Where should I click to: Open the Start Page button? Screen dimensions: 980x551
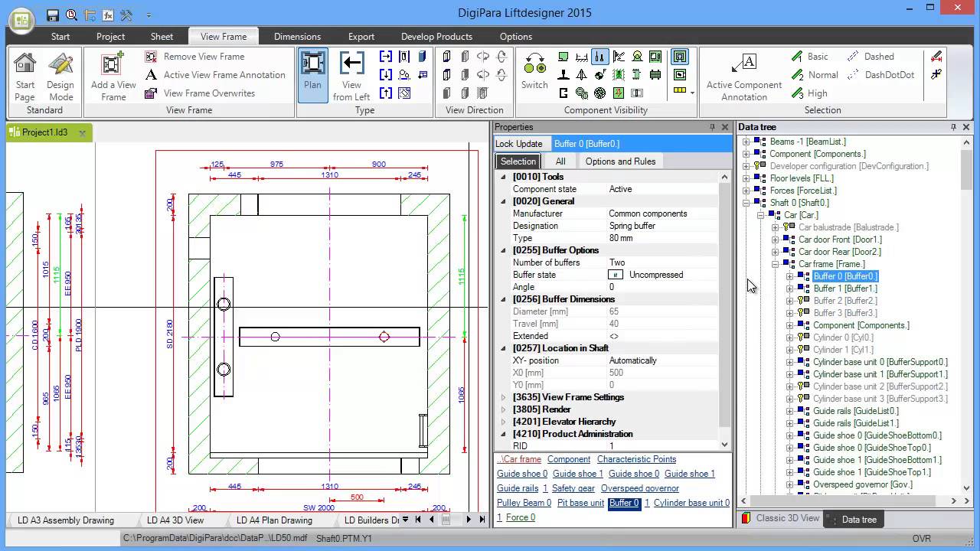click(x=24, y=77)
